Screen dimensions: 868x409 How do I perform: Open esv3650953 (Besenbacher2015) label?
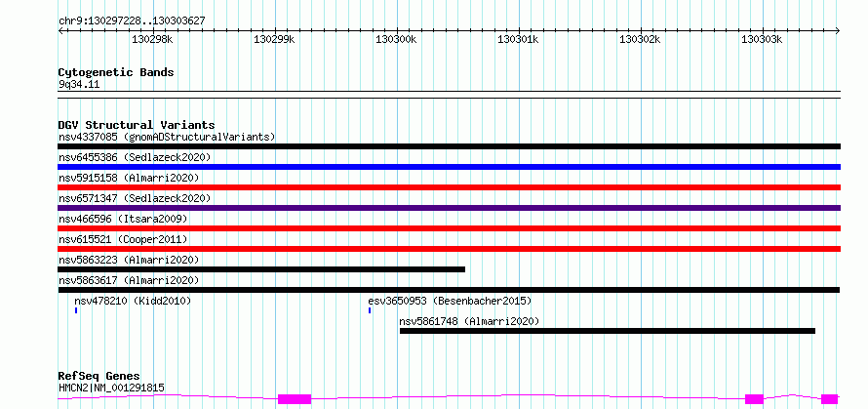click(450, 301)
